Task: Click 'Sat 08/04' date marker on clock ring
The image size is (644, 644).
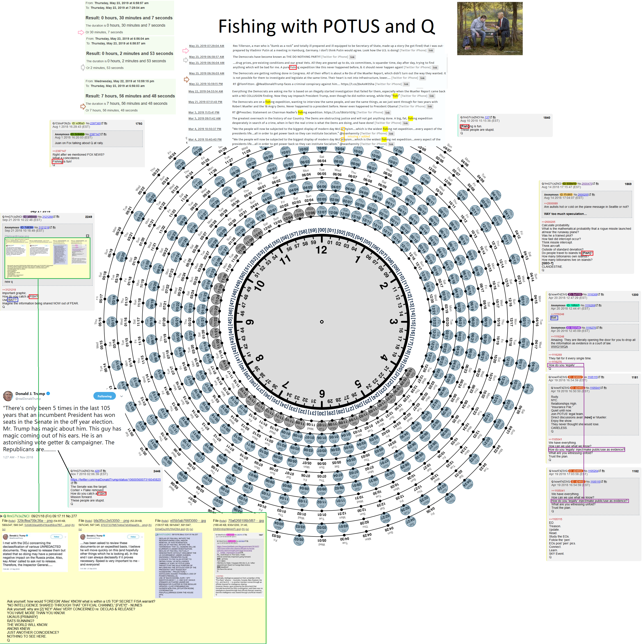Action: pos(322,159)
